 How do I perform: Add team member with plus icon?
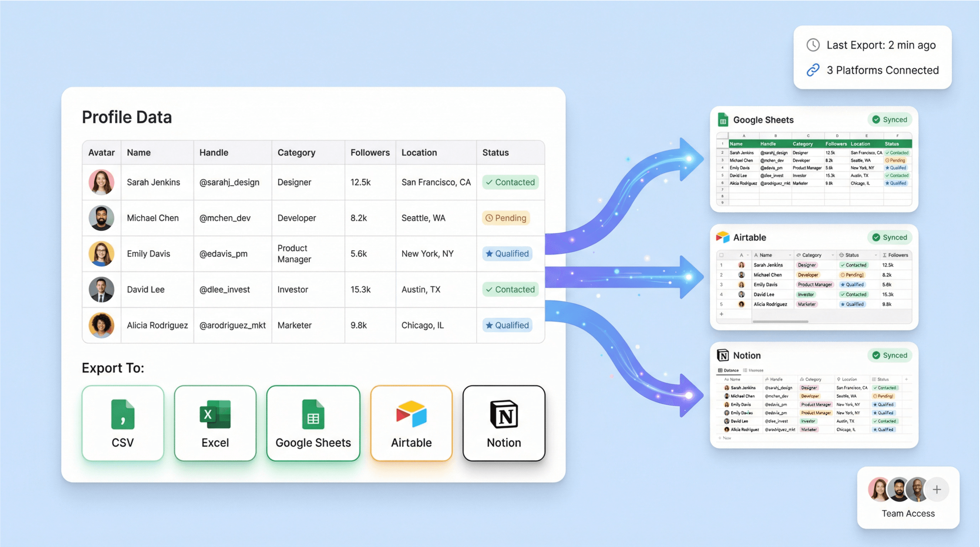tap(937, 490)
